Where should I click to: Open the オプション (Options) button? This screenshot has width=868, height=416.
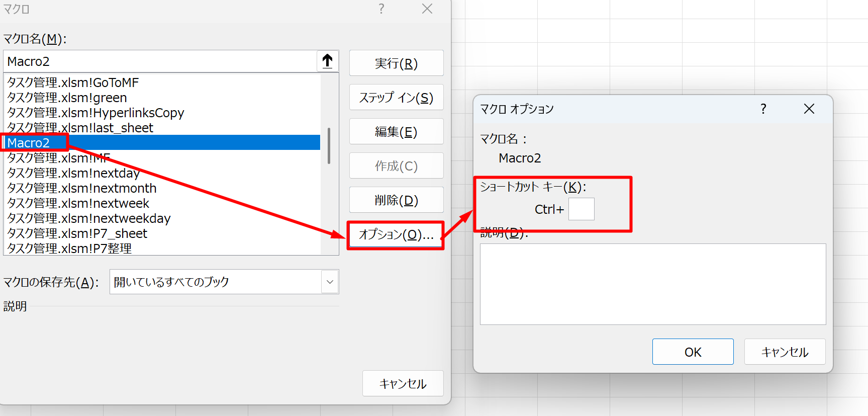[x=396, y=235]
